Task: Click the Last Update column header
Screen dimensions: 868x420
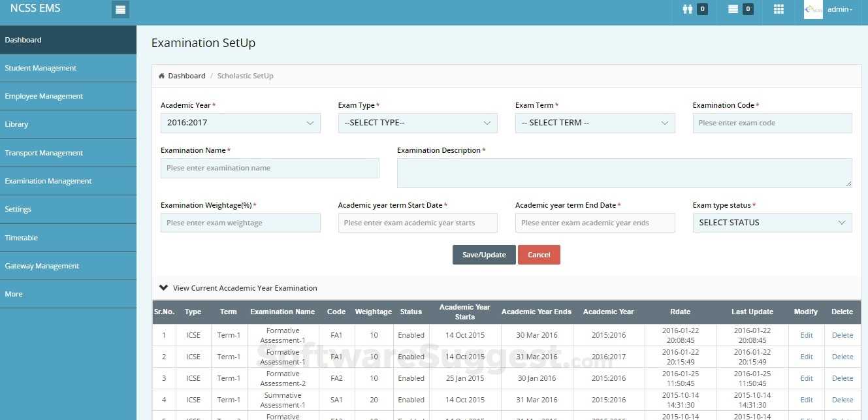Action: coord(752,312)
